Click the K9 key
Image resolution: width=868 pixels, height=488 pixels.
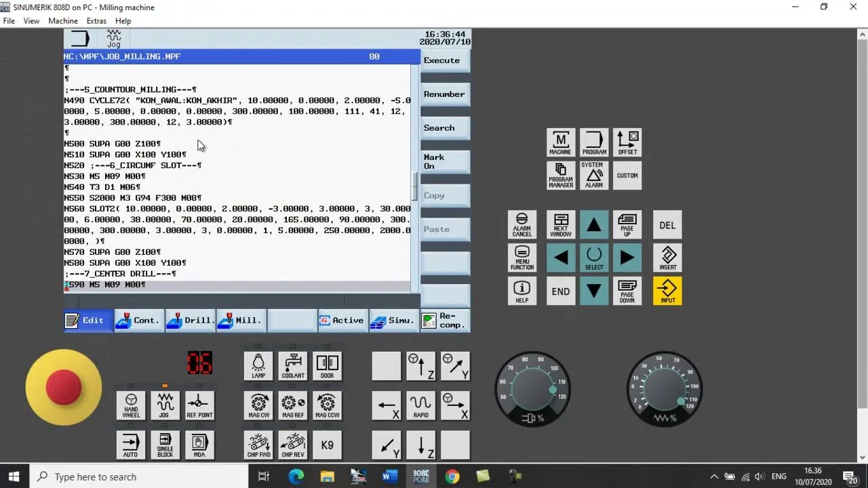[327, 445]
